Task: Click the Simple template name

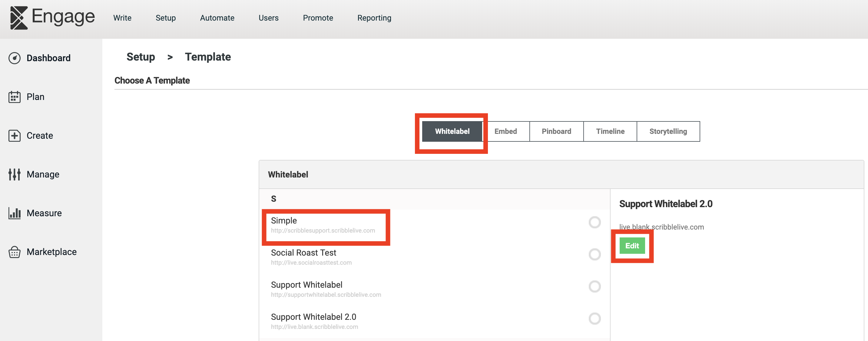Action: tap(284, 220)
